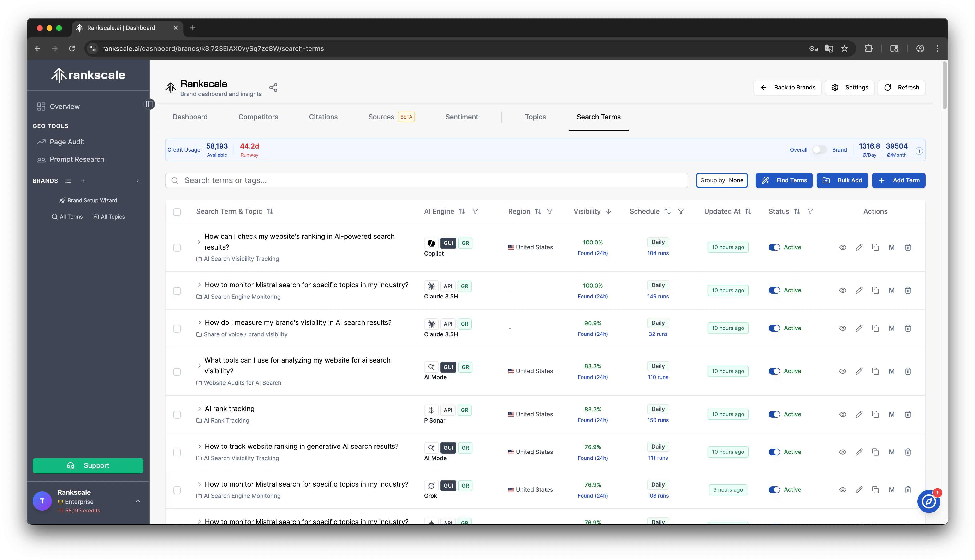Add a new brand with plus icon
The image size is (975, 560).
[83, 181]
